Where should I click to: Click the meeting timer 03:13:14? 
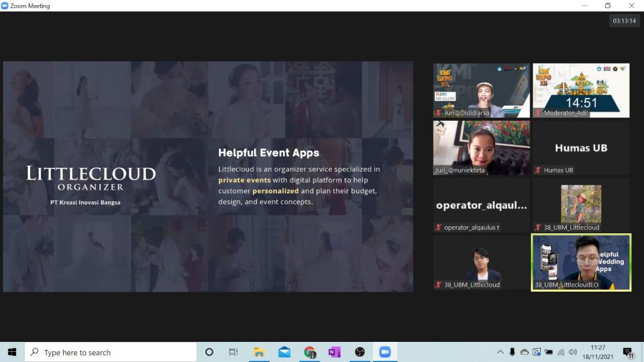click(624, 21)
